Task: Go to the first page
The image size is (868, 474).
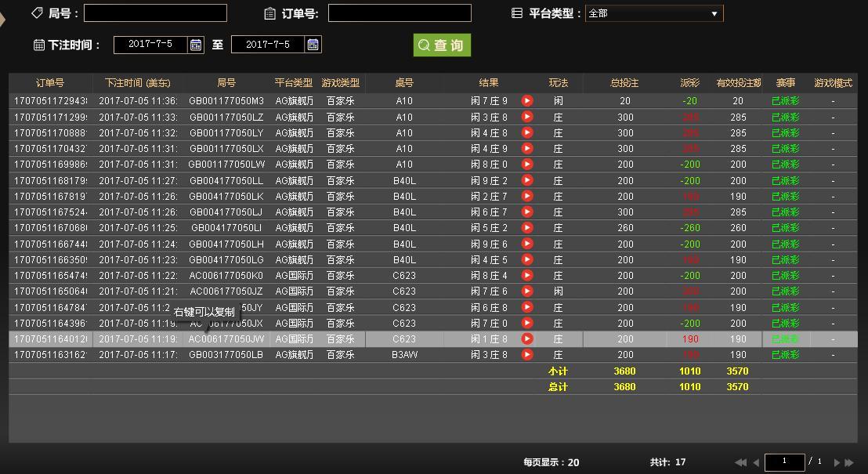Action: (740, 462)
